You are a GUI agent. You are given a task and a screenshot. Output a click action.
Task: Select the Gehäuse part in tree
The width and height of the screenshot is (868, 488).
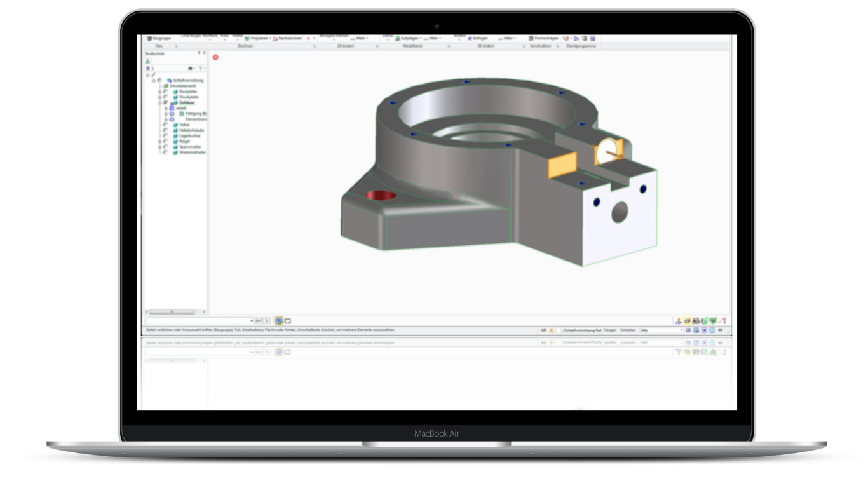click(186, 102)
